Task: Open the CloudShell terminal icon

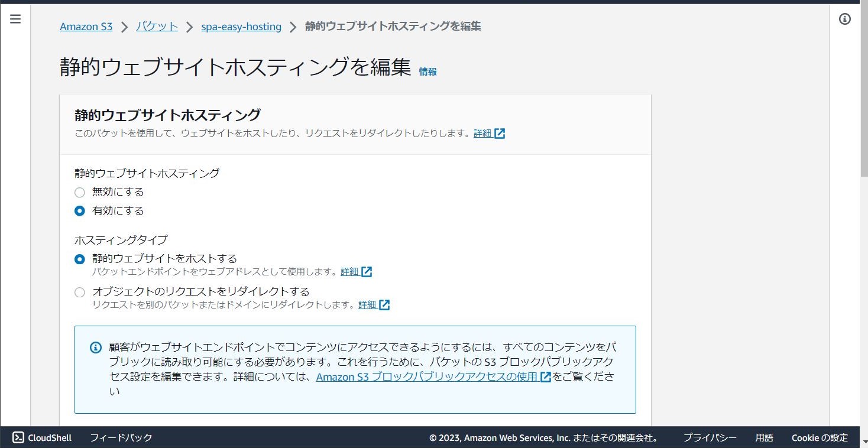Action: click(18, 437)
